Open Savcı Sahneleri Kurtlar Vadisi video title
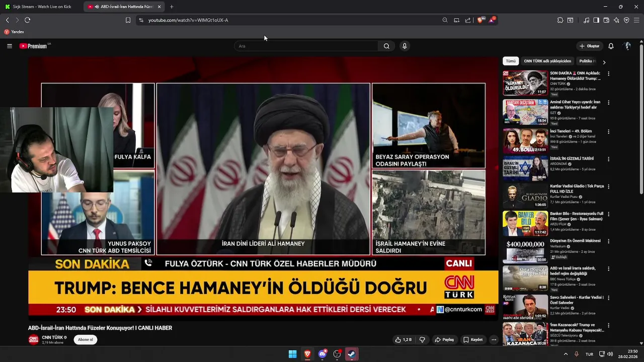The height and width of the screenshot is (362, 644). click(577, 300)
